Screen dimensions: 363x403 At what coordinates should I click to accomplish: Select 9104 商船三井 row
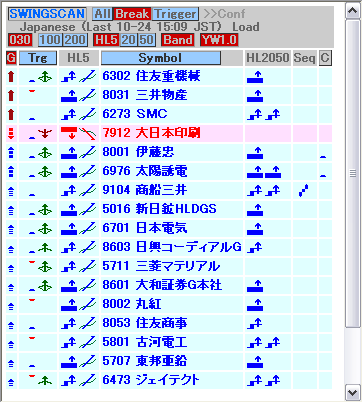coord(169,190)
